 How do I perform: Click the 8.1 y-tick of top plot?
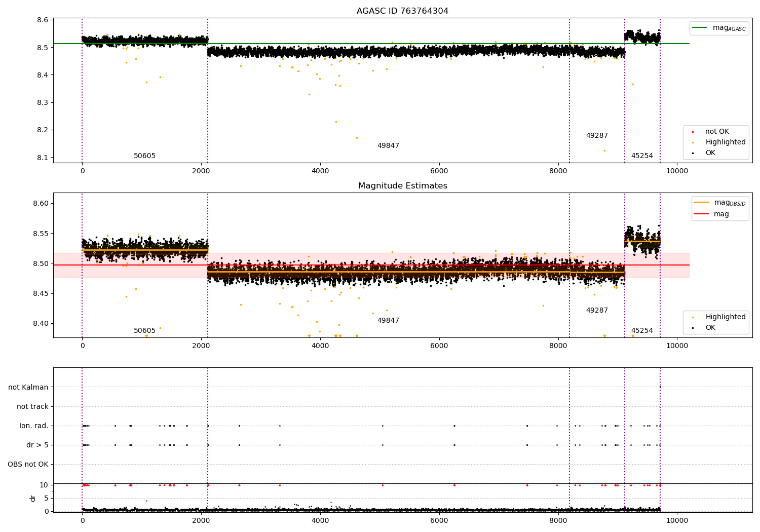click(43, 158)
